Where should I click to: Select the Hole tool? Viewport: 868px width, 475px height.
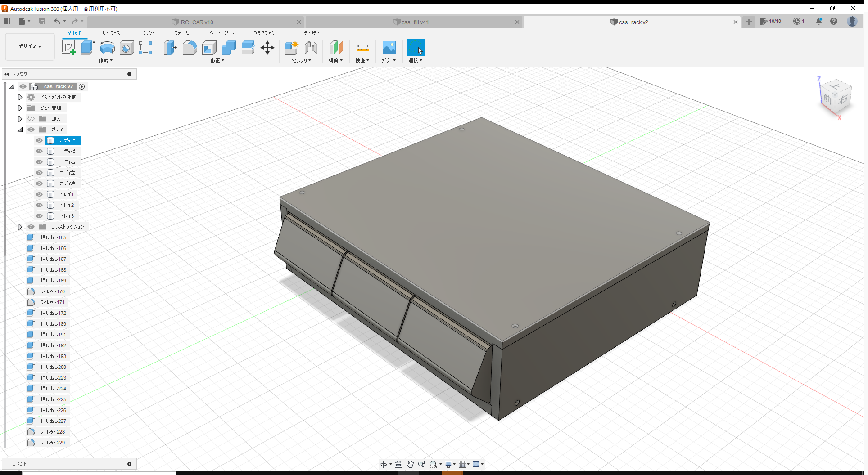(x=127, y=47)
